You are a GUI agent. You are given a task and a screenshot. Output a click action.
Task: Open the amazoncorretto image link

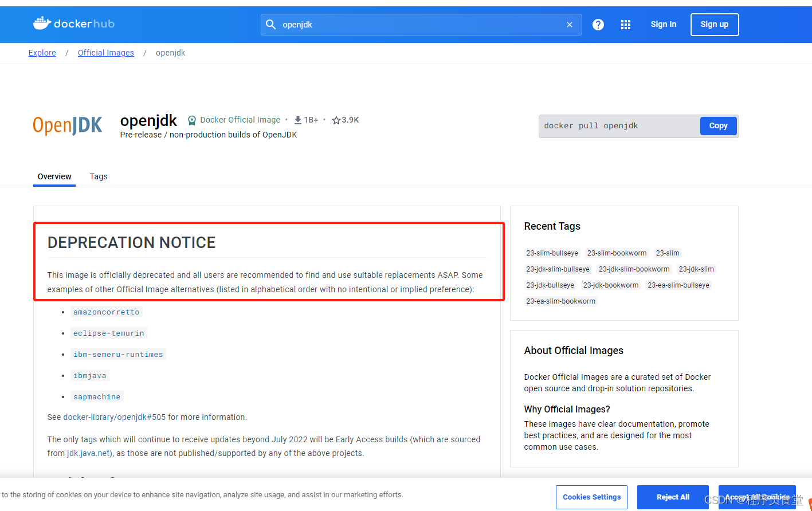(x=107, y=312)
